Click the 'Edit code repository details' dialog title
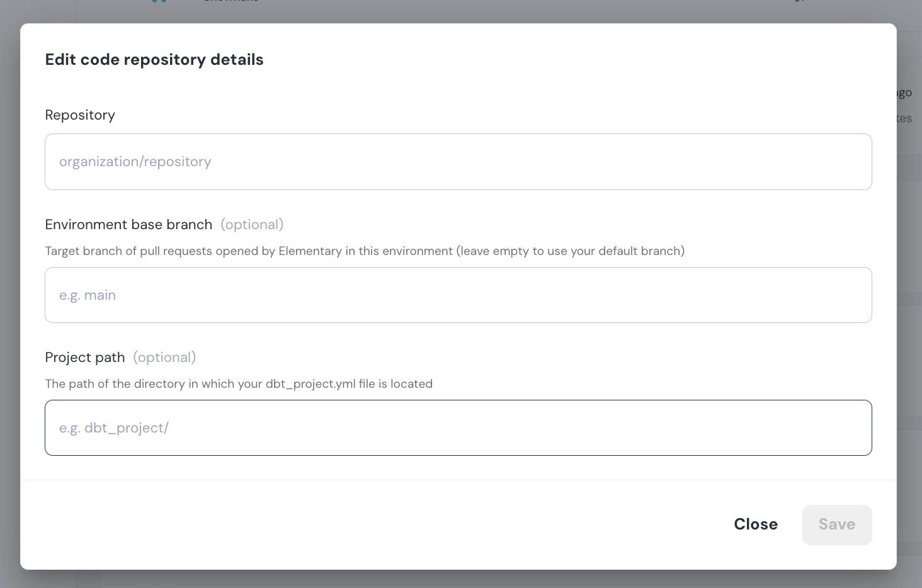The width and height of the screenshot is (922, 588). tap(154, 59)
